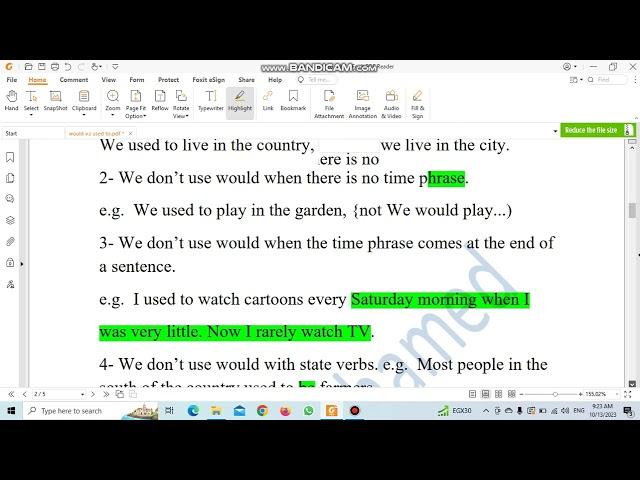The image size is (640, 480).
Task: Click the Reduce the file size button
Action: point(594,130)
